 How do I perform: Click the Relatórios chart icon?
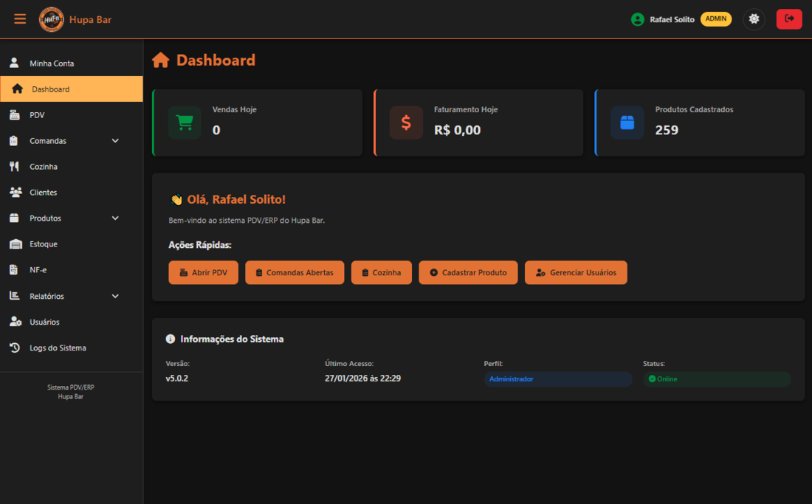[x=15, y=296]
